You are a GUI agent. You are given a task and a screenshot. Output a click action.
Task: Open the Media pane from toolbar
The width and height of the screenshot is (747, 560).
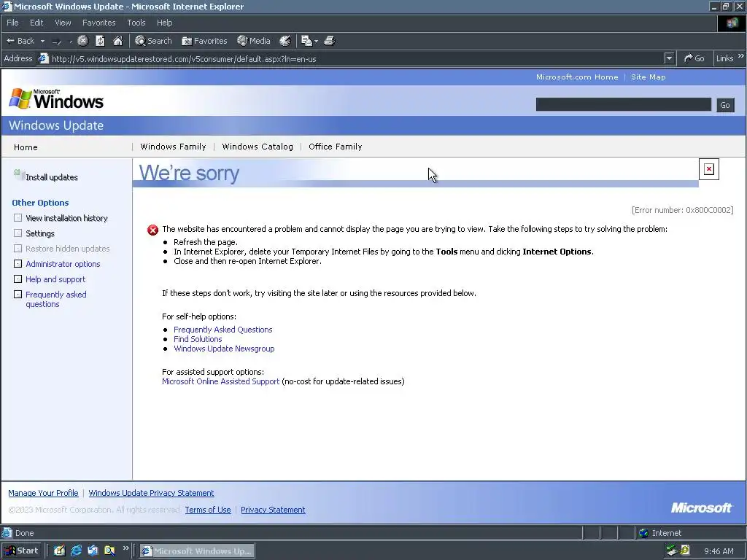tap(253, 41)
